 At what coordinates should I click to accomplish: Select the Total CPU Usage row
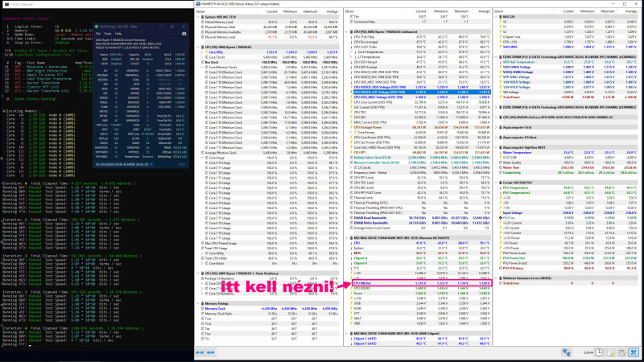[268, 249]
